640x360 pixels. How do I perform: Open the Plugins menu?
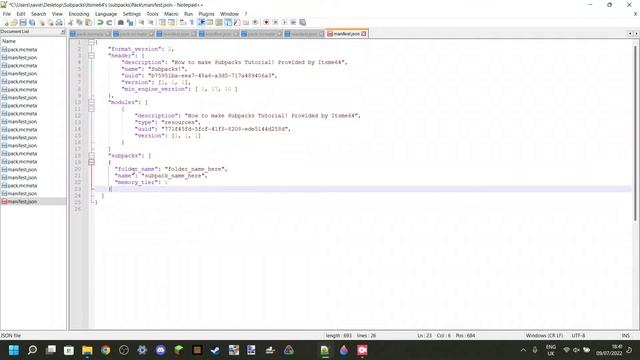click(206, 14)
